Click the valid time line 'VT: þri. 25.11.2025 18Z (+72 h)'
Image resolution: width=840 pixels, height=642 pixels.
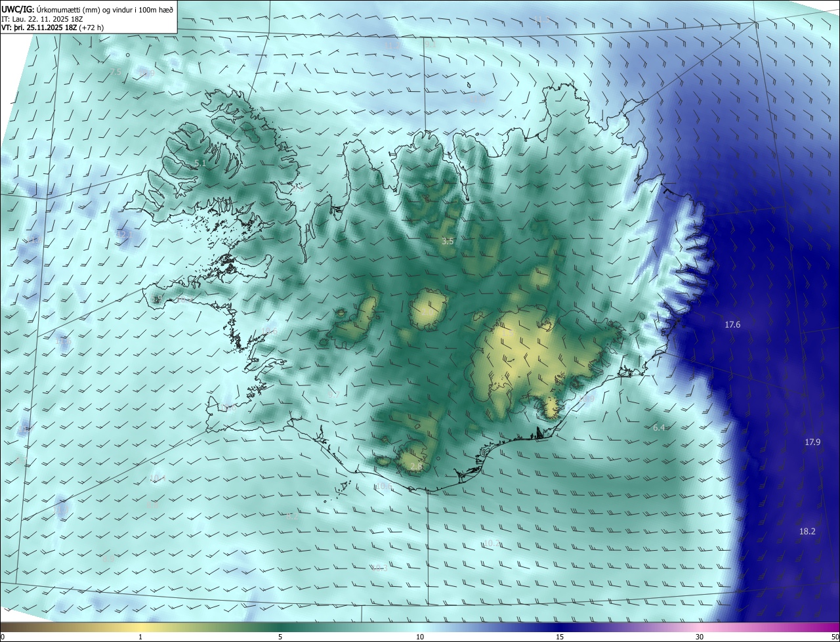tap(52, 28)
